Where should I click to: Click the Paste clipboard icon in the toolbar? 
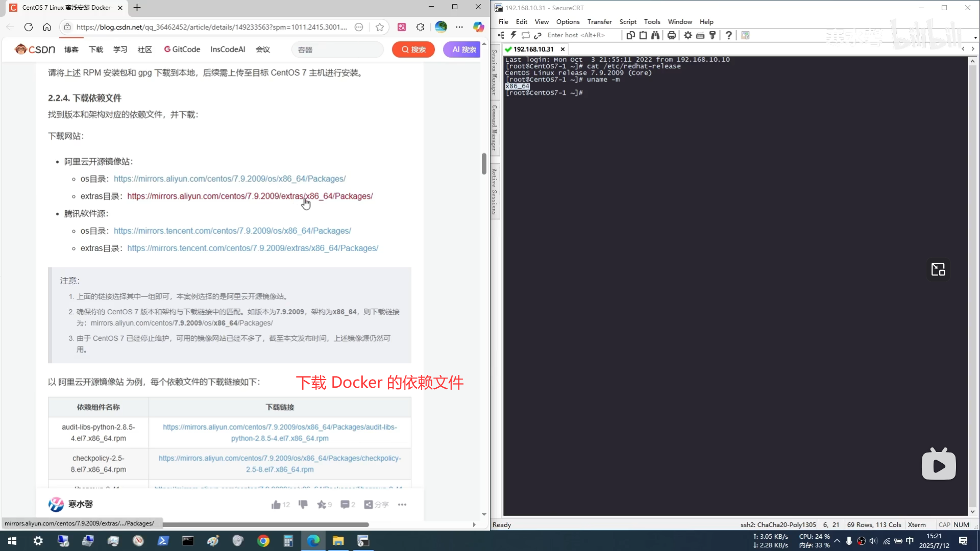(x=643, y=35)
